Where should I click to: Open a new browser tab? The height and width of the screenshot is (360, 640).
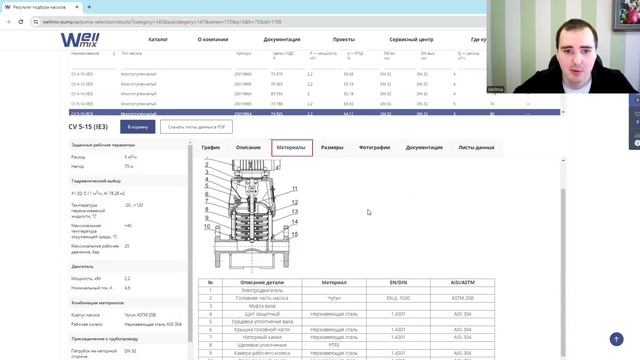click(89, 7)
